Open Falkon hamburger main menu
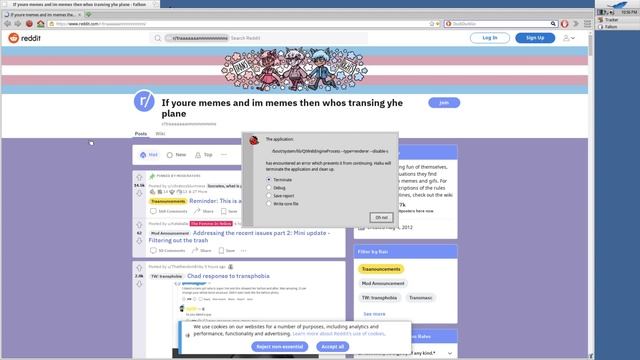 (x=587, y=24)
